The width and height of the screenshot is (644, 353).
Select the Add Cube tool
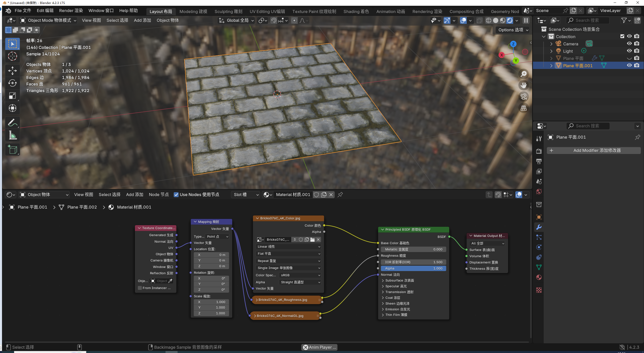point(12,150)
